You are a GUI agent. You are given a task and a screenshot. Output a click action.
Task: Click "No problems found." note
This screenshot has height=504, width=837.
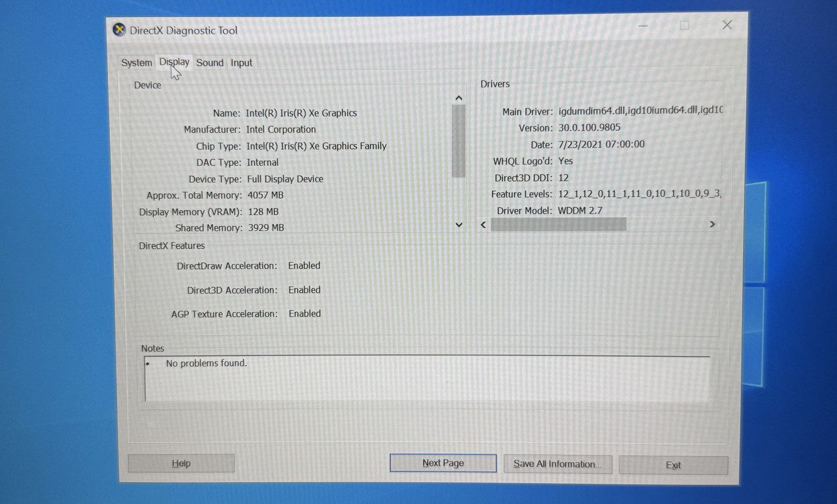coord(207,363)
